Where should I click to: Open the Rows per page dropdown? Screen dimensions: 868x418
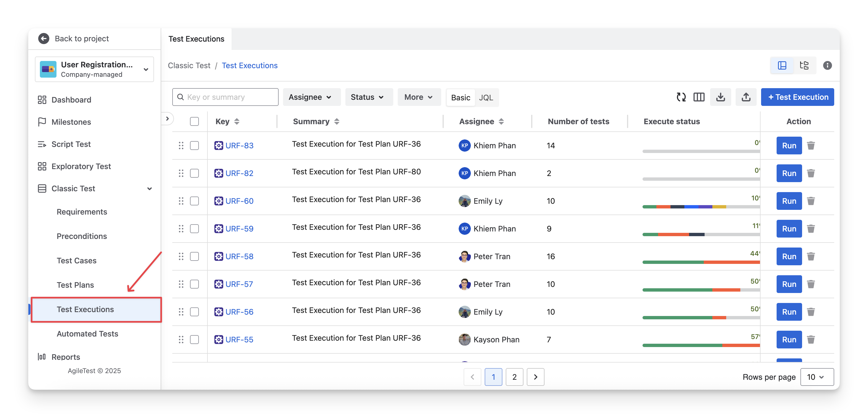pos(816,377)
